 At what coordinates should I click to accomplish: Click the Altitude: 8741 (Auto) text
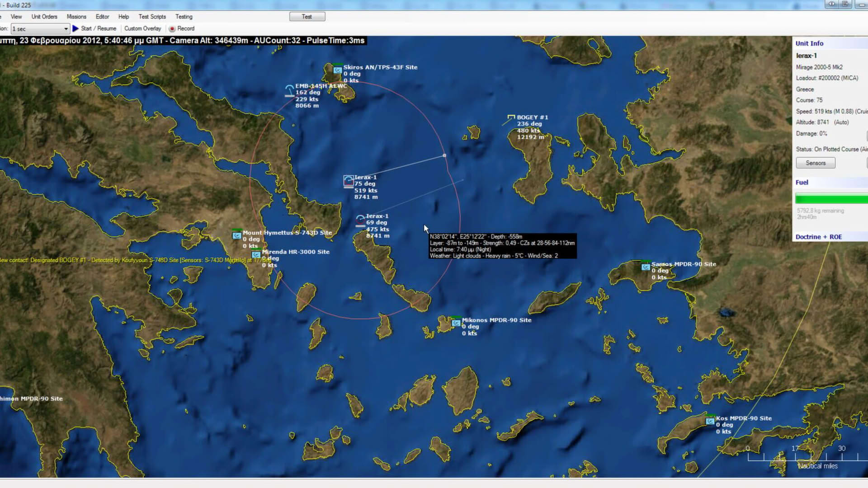tap(822, 122)
